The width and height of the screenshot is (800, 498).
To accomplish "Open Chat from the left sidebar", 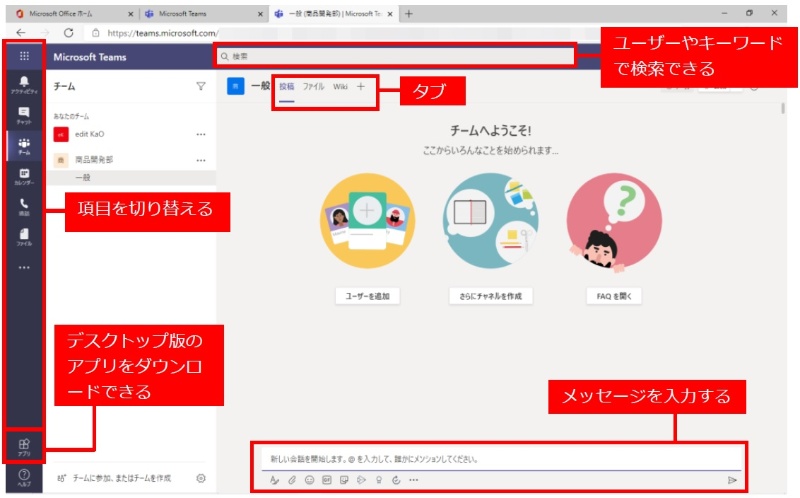I will [x=24, y=115].
